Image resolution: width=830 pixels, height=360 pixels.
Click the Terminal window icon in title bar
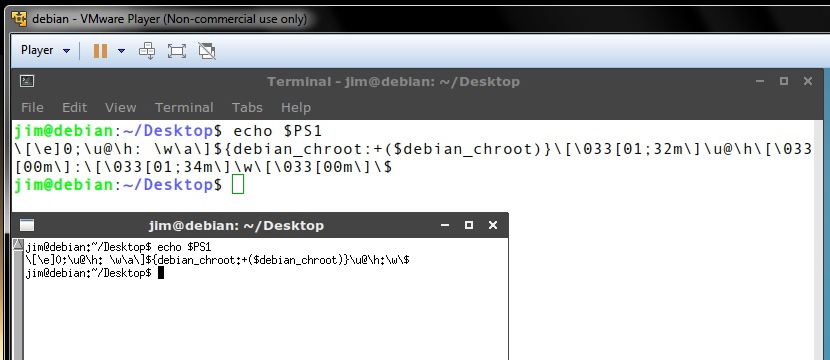27,81
